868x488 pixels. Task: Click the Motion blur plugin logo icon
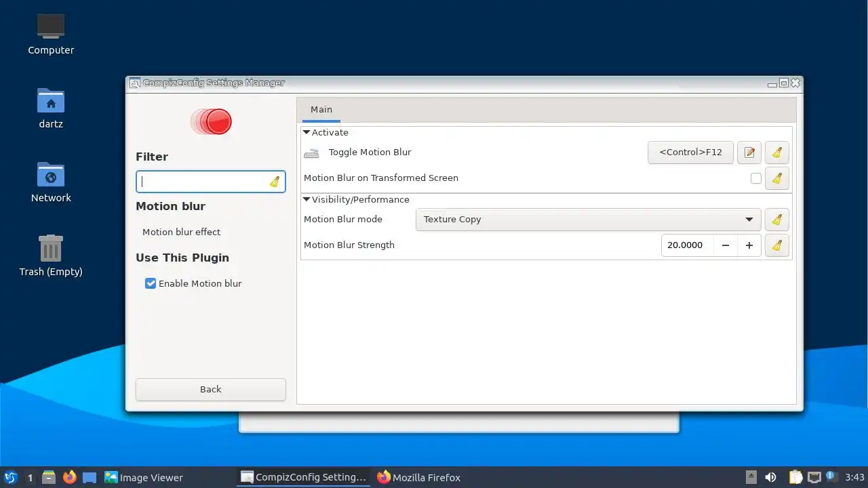[211, 122]
